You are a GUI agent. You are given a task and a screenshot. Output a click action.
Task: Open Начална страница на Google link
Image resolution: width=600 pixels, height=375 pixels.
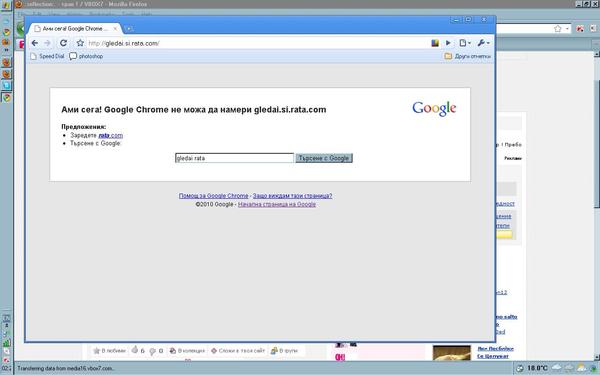pos(277,204)
